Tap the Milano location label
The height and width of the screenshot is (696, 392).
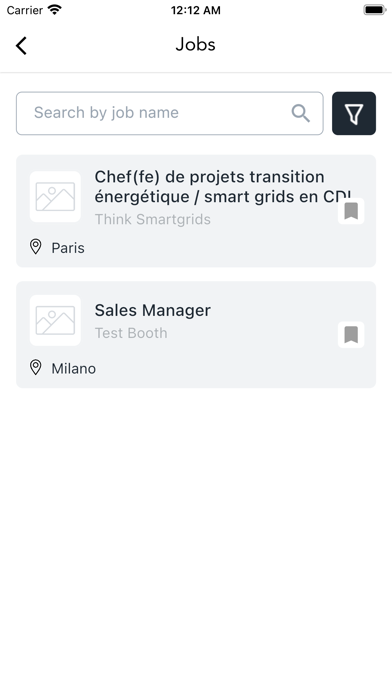pyautogui.click(x=74, y=368)
